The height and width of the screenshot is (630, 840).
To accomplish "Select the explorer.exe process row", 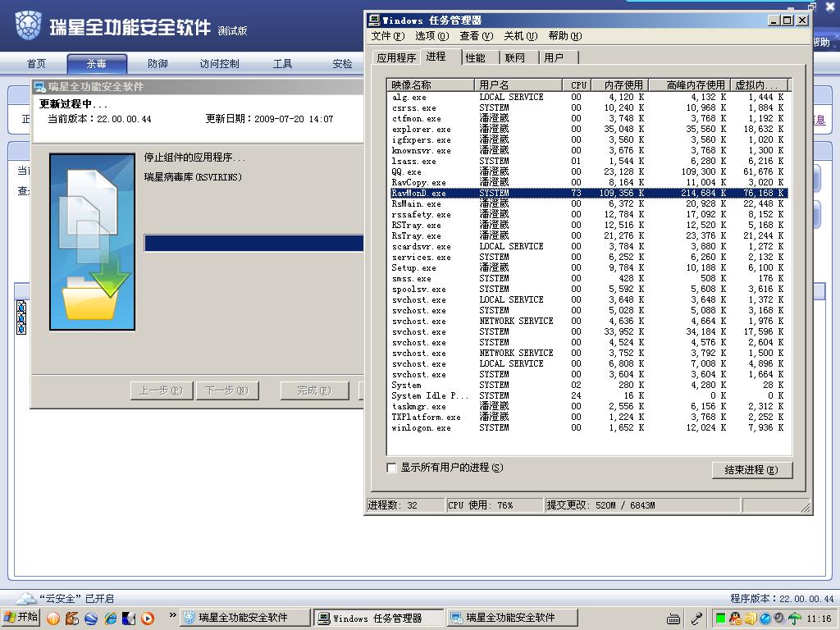I will click(589, 129).
